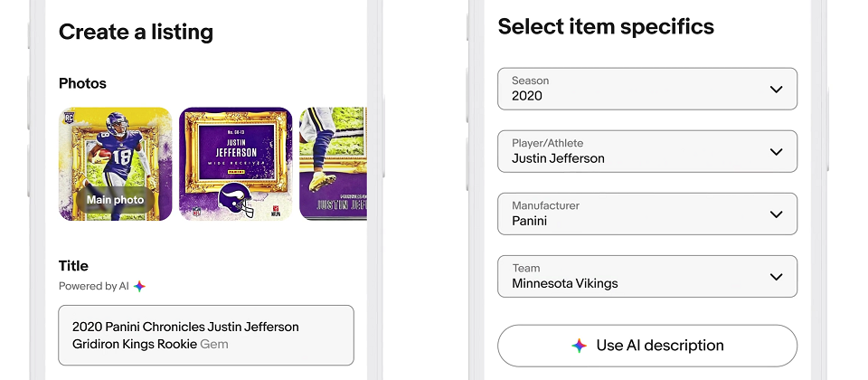Click the Season field showing 2020

647,90
